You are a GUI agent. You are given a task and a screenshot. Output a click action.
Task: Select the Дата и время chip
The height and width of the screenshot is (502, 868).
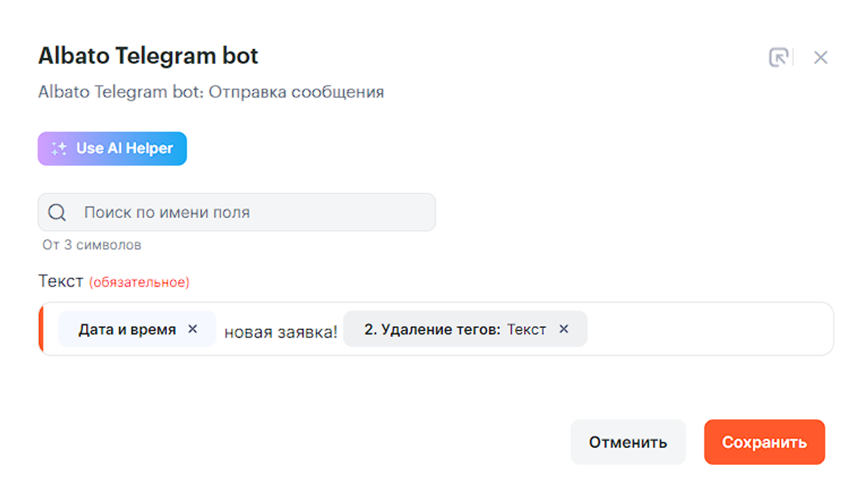pos(127,329)
